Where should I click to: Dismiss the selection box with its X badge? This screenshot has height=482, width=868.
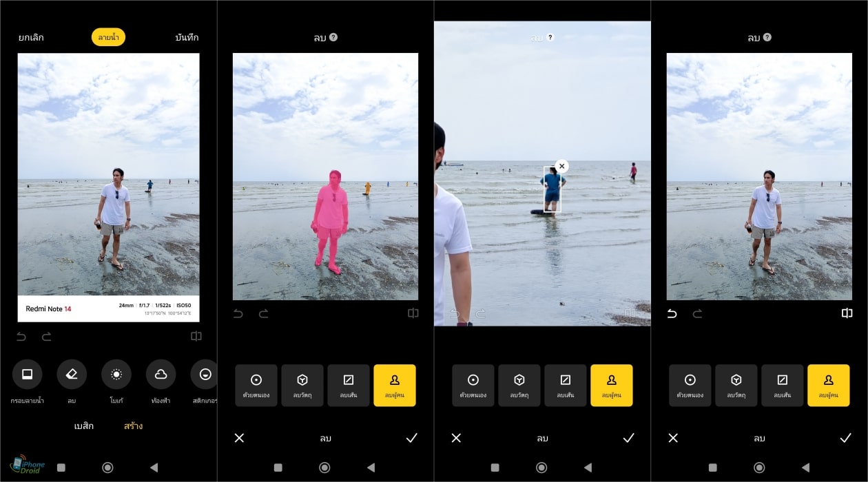pos(562,166)
